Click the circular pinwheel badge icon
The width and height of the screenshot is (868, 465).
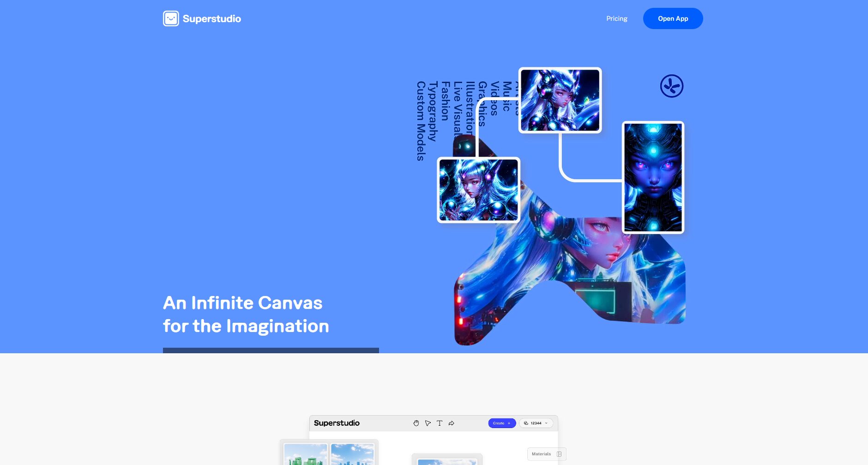click(671, 86)
